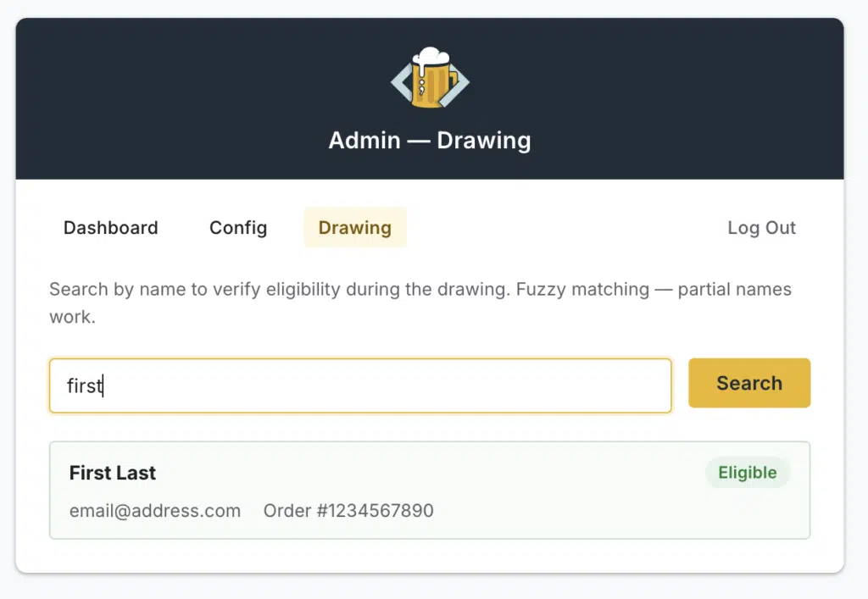Click the left angle bracket in logo
Screen dimensions: 868x599
[400, 81]
